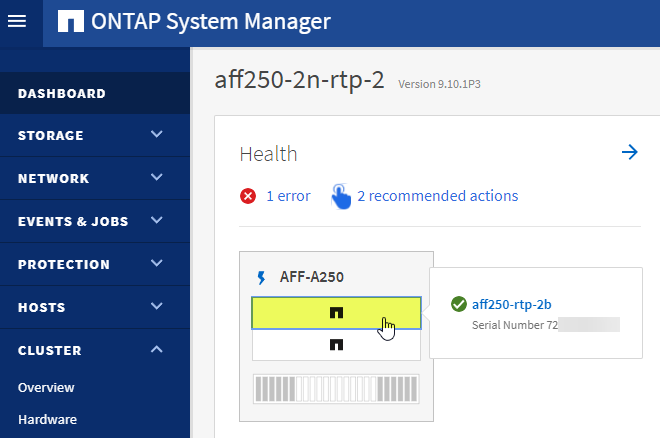Go to Dashboard in sidebar
Screen dimensions: 660x438
[x=61, y=93]
